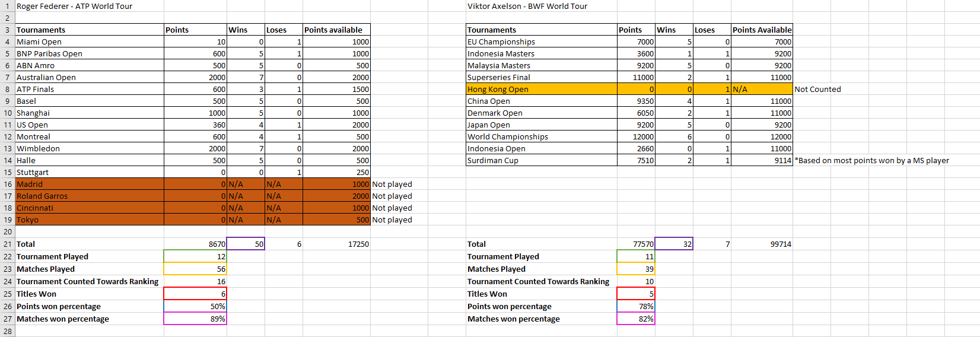Select Axelson's Titles Won value 5
Image resolution: width=980 pixels, height=337 pixels.
[x=636, y=294]
